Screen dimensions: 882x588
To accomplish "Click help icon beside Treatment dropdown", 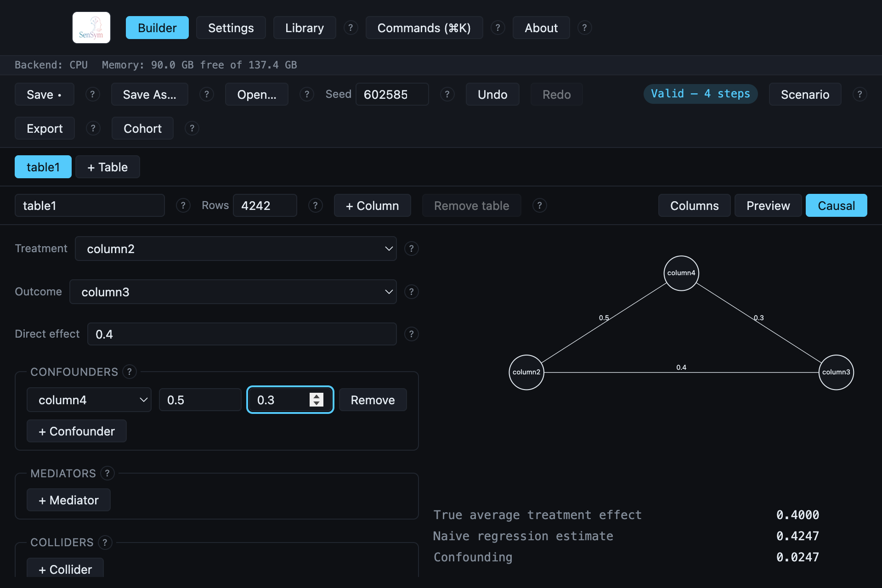I will 411,249.
